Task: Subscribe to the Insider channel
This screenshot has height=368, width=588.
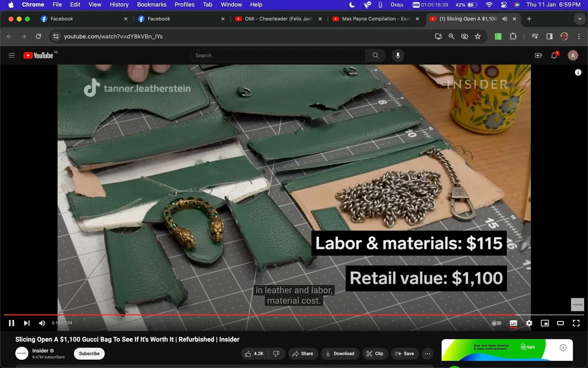Action: pos(89,353)
